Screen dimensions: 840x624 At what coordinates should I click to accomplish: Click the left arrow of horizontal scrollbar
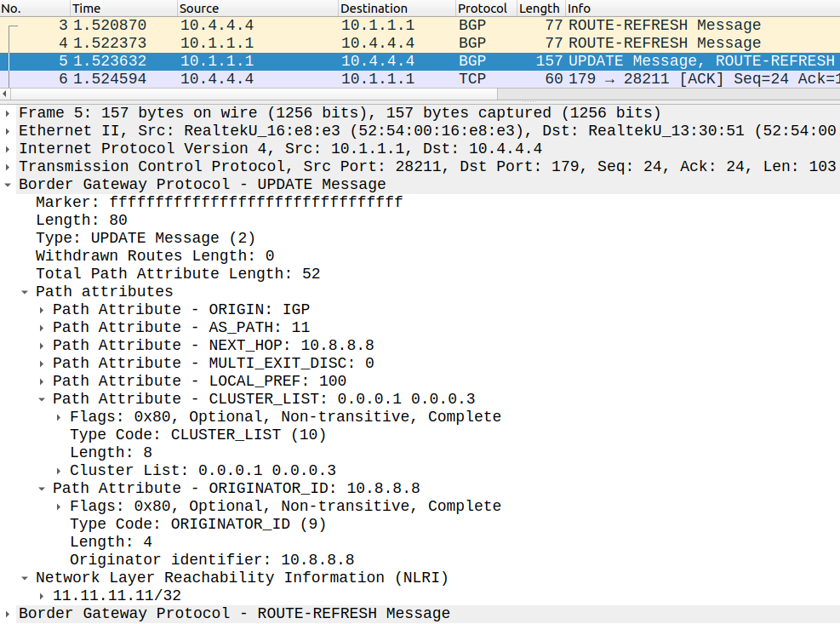click(4, 94)
